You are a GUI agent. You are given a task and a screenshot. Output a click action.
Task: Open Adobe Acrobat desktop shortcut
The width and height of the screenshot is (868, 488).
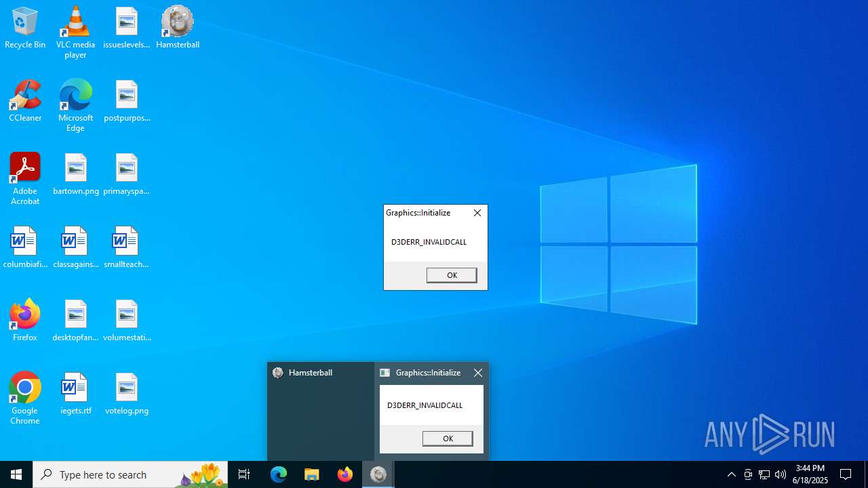pyautogui.click(x=25, y=179)
